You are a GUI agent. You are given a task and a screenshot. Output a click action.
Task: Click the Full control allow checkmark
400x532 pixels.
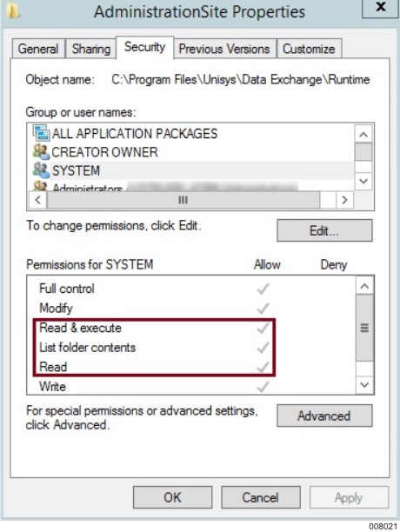(x=263, y=289)
